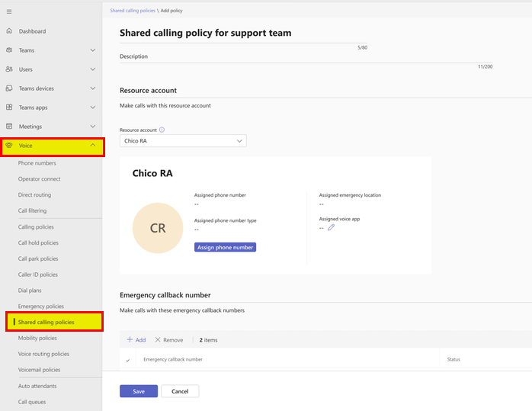The image size is (532, 411).
Task: Click the Save button
Action: tap(138, 391)
